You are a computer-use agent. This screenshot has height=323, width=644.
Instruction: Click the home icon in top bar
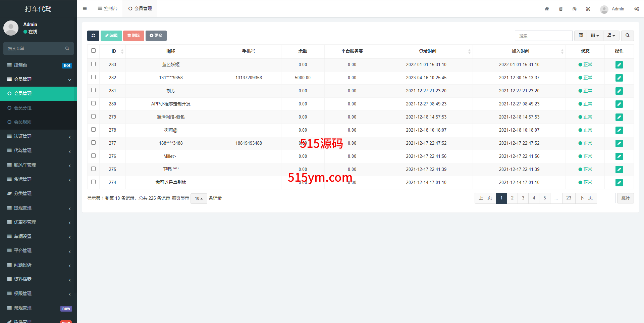[x=547, y=9]
